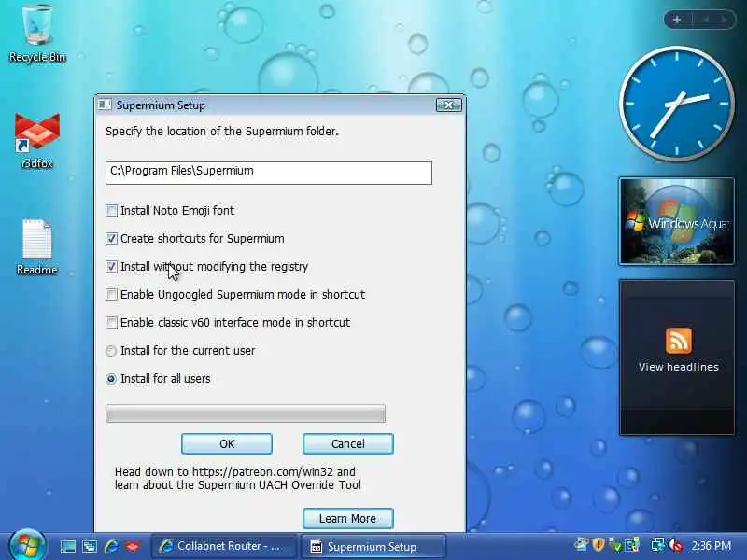Click the sidebar next gadgets arrow
747x560 pixels.
coord(724,20)
